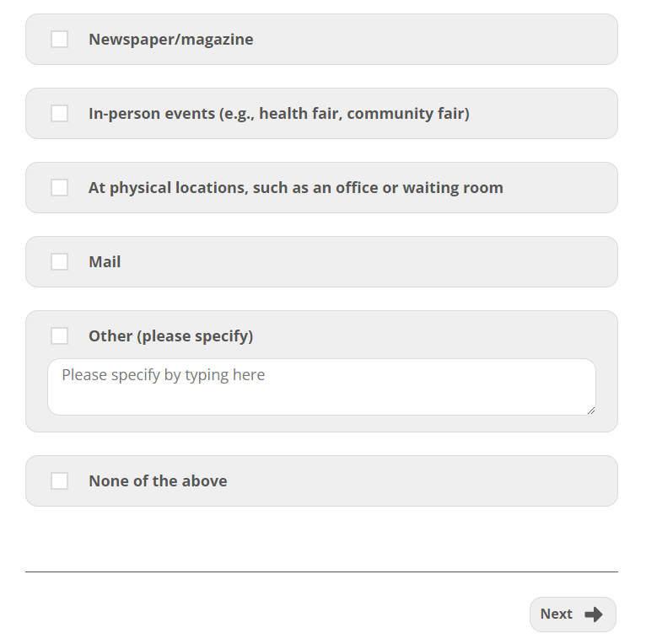
Task: Pick the 'None of the above' label text
Action: tap(158, 481)
